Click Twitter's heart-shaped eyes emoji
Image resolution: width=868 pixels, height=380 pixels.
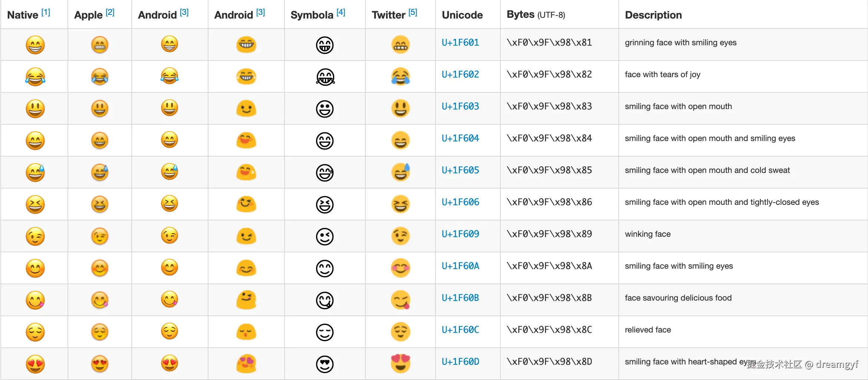coord(401,363)
